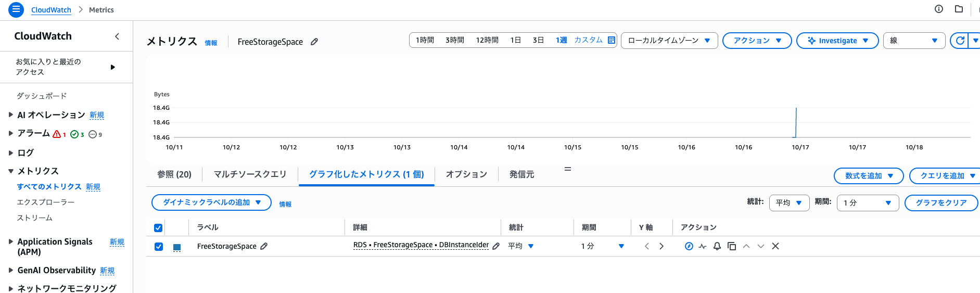Select the Multi-source query tab

(x=250, y=174)
